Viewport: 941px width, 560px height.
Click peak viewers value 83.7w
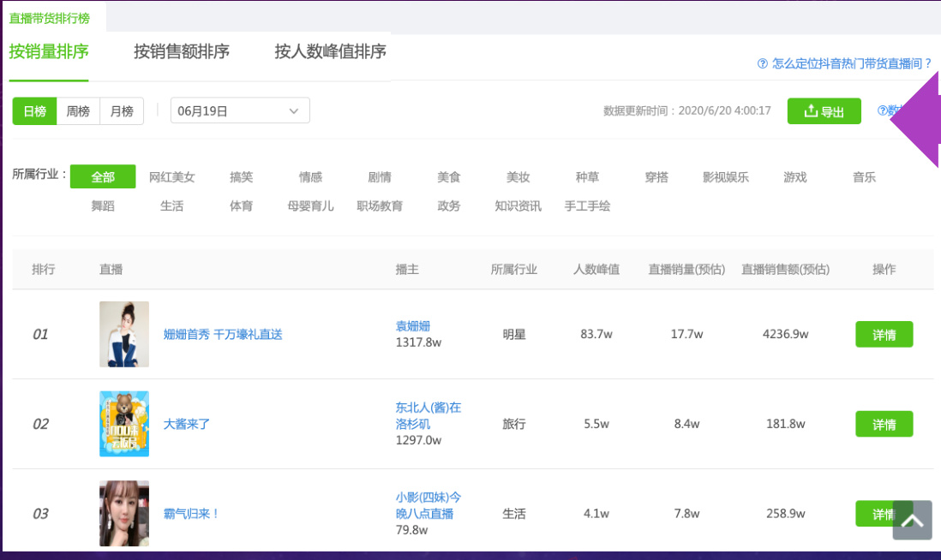tap(596, 334)
